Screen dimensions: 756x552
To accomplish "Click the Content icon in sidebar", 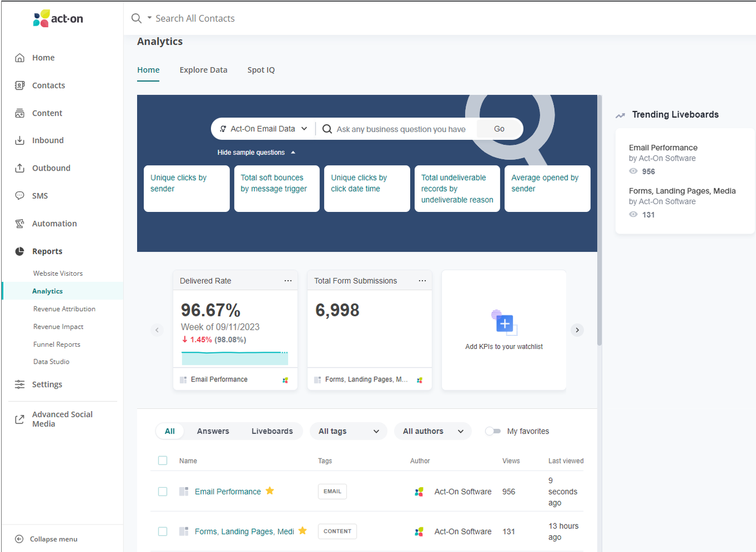I will [x=20, y=113].
